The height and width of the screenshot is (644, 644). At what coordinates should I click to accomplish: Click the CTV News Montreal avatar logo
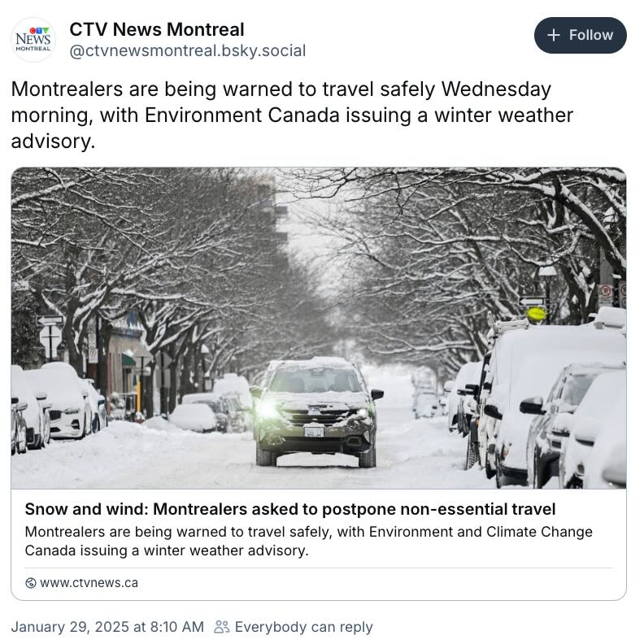[x=33, y=40]
